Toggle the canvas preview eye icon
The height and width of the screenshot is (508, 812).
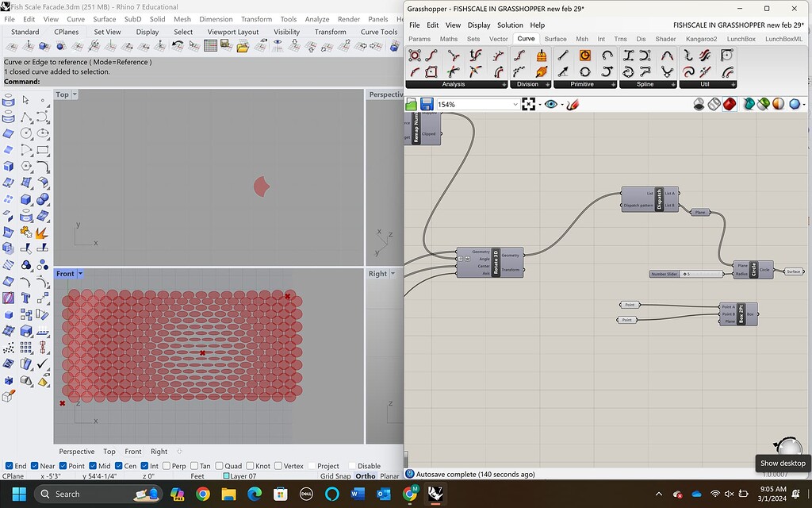pos(551,104)
